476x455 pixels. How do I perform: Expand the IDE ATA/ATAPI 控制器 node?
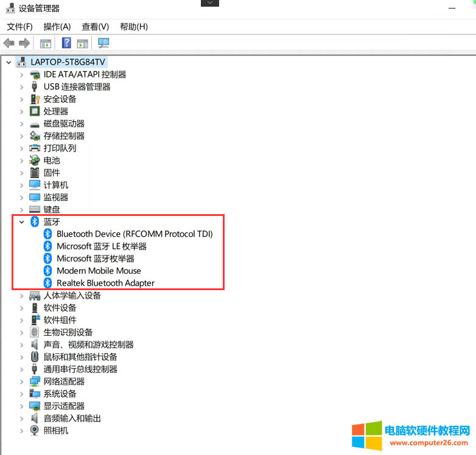point(21,75)
